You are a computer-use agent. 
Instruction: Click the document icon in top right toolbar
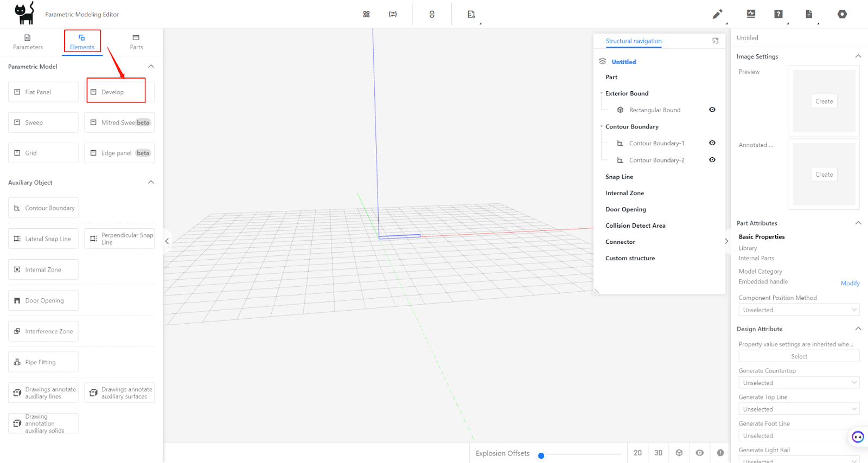click(x=809, y=14)
